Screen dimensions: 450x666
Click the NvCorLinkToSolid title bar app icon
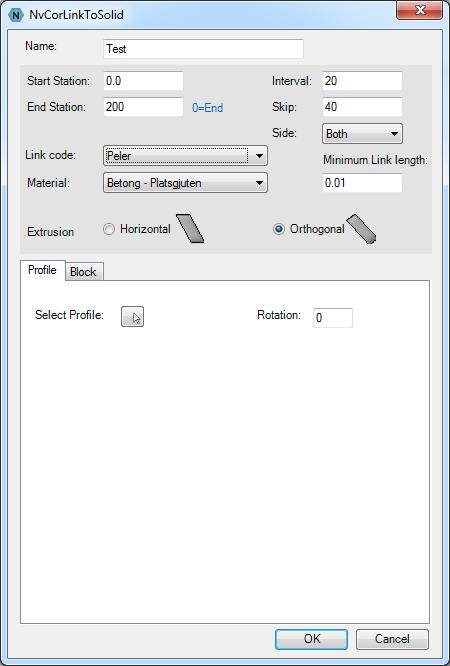coord(16,15)
